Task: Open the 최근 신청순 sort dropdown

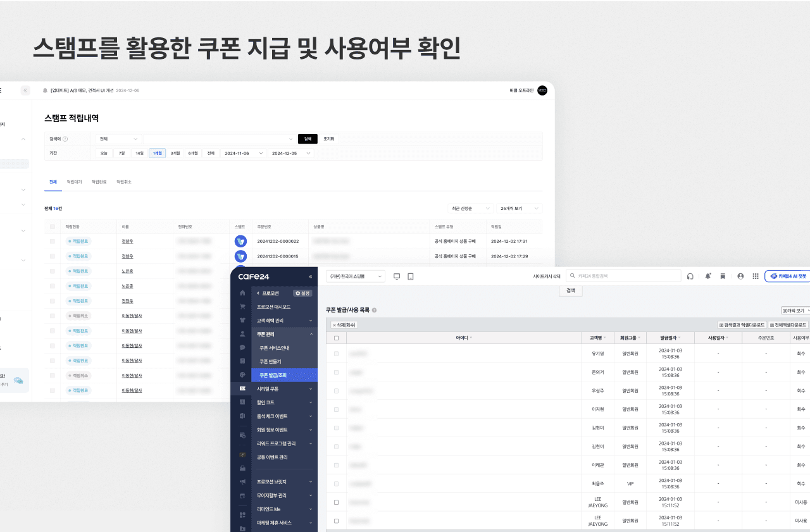Action: (470, 208)
